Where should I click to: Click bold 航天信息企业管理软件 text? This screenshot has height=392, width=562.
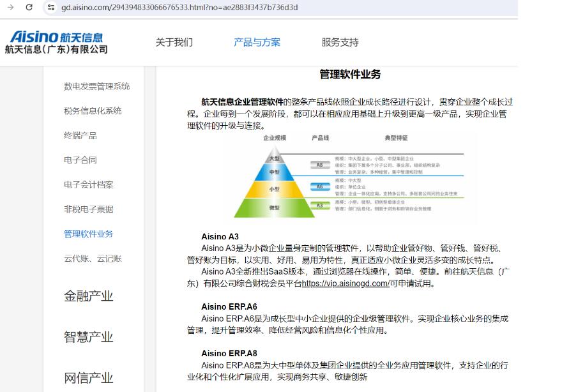[242, 102]
